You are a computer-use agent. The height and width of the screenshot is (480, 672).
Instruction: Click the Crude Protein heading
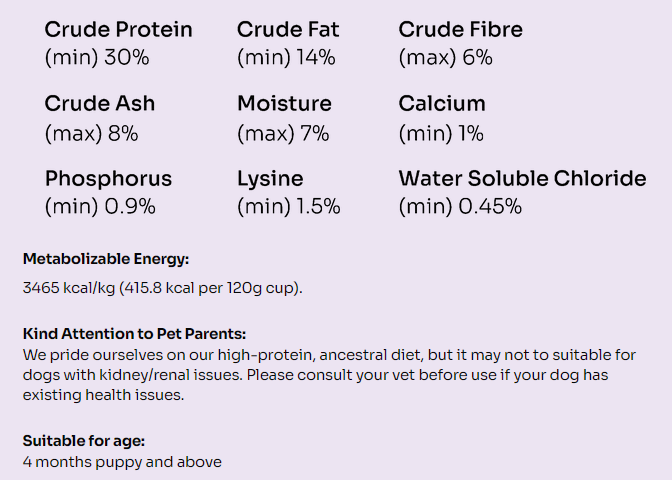click(118, 30)
